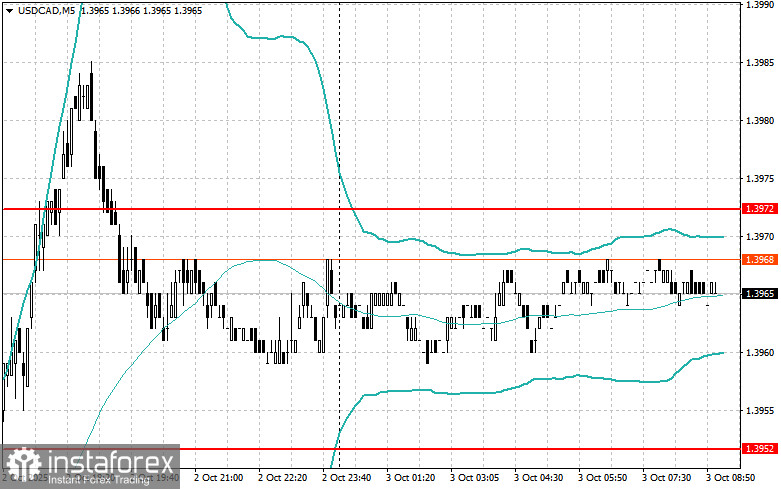Screen dimensions: 781x489
Task: Select the orange 1.3968 price label
Action: 760,259
